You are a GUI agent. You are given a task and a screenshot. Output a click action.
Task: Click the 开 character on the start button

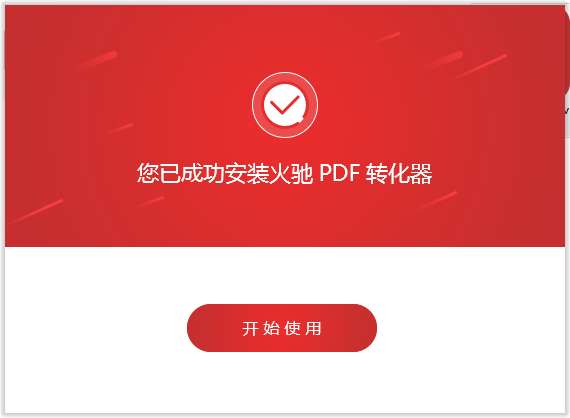[x=250, y=328]
